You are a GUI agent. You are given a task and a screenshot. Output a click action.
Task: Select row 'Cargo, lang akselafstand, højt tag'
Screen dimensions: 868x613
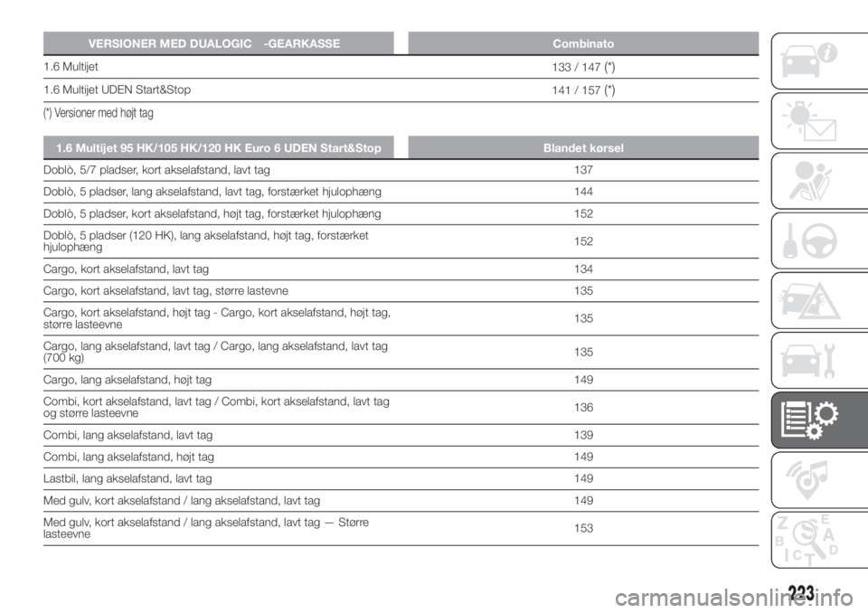(401, 380)
